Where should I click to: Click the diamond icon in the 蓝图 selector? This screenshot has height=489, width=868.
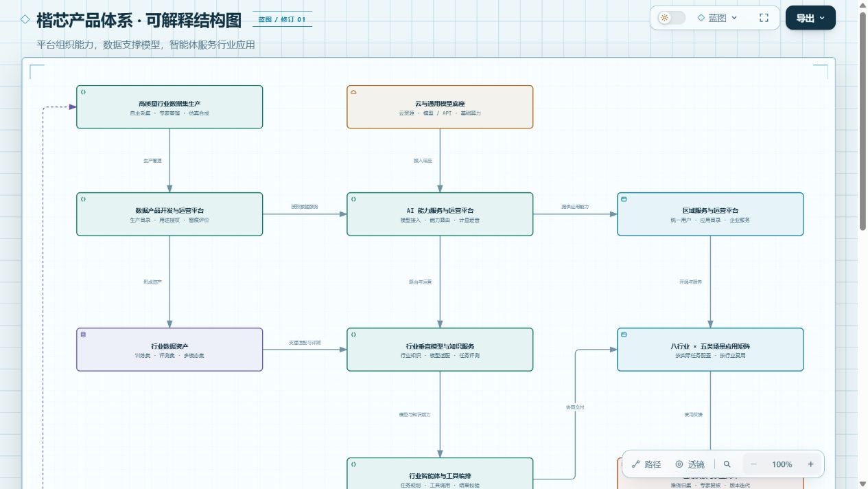701,18
